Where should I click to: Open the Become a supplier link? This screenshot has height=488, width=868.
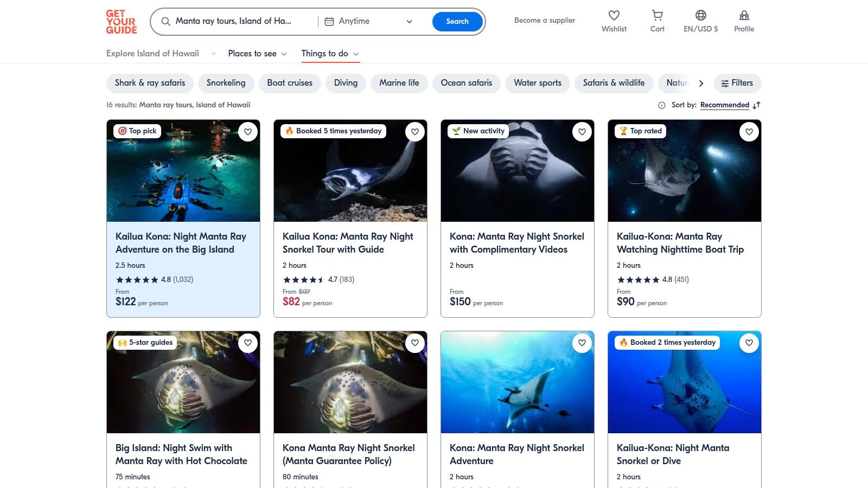tap(545, 21)
